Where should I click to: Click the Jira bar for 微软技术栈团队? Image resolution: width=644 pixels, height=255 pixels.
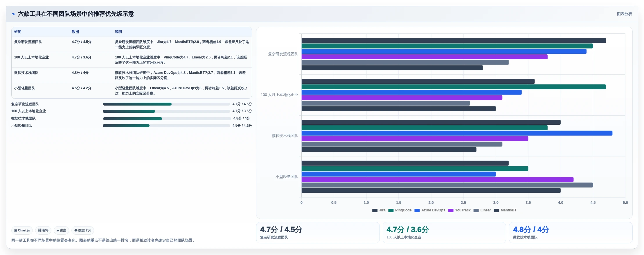pyautogui.click(x=431, y=122)
